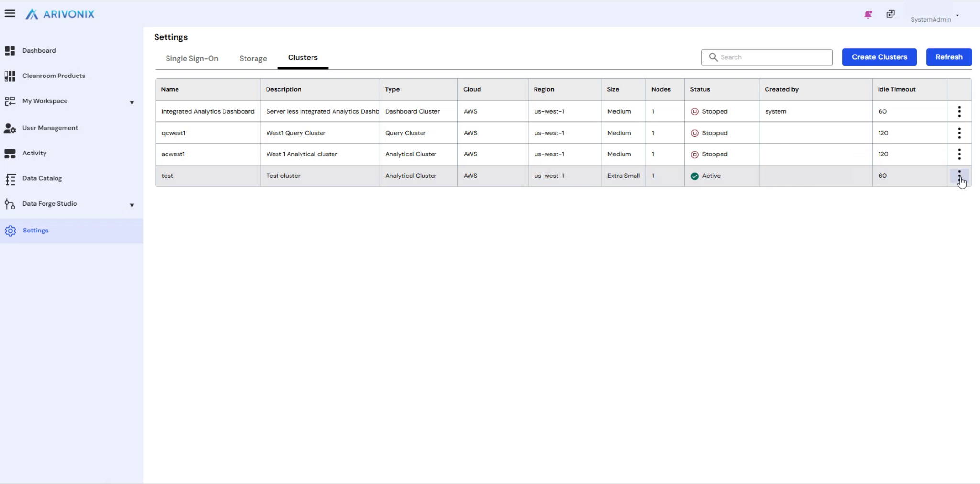Click the Create Clusters button
This screenshot has width=980, height=484.
point(879,57)
